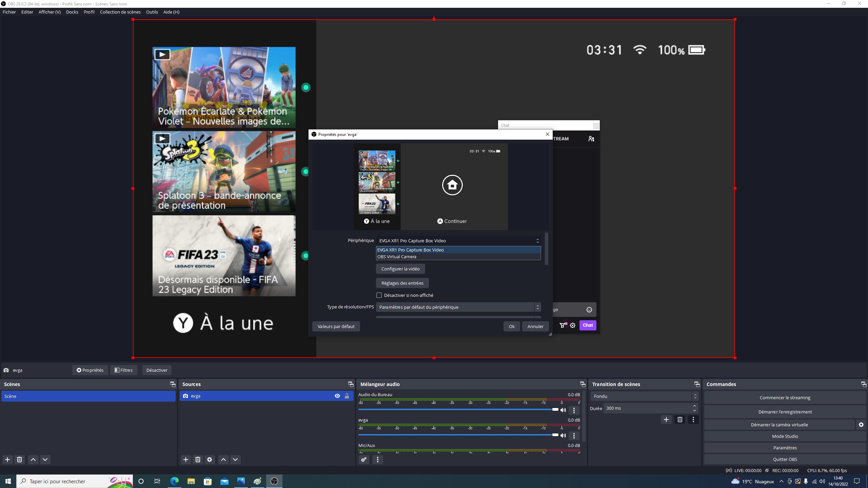This screenshot has height=488, width=868.
Task: Adjust evga volume slider handle
Action: click(x=555, y=435)
